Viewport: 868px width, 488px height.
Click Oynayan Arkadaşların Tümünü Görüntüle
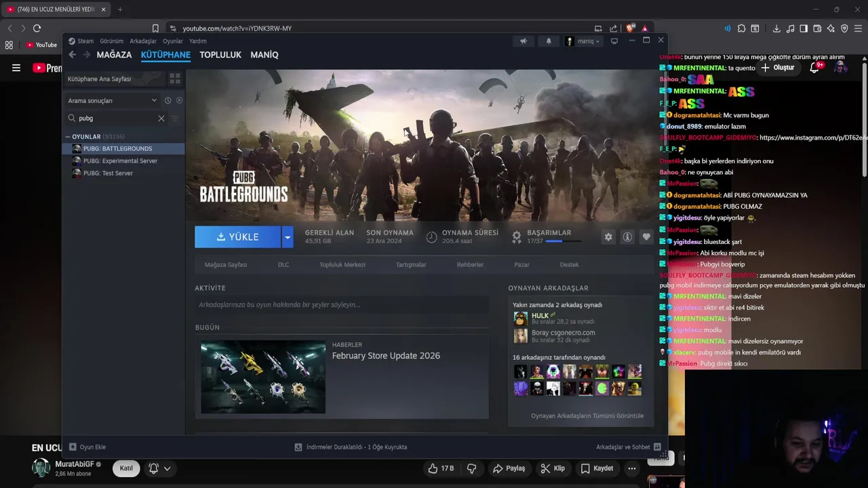pyautogui.click(x=587, y=415)
